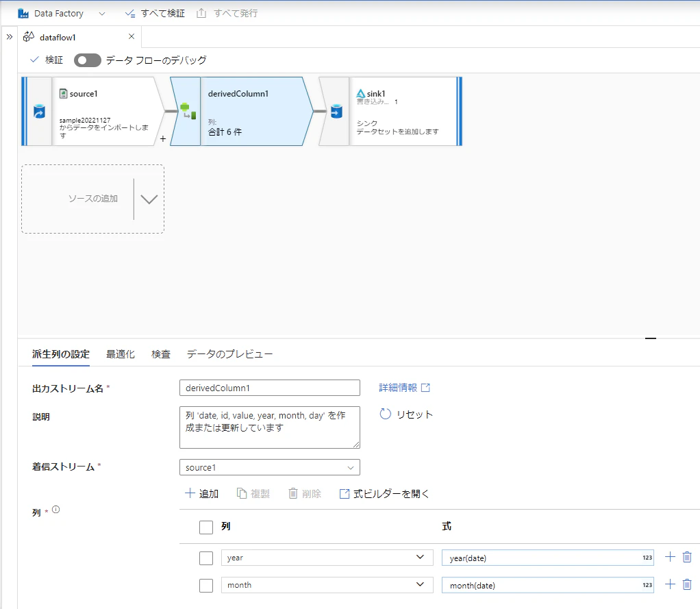
Task: Delete the year column row
Action: 687,557
